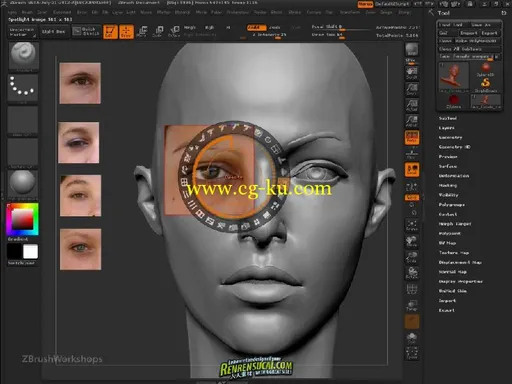Click the Solo icon near bottom of right shelf
512x384 pixels.
(x=412, y=338)
